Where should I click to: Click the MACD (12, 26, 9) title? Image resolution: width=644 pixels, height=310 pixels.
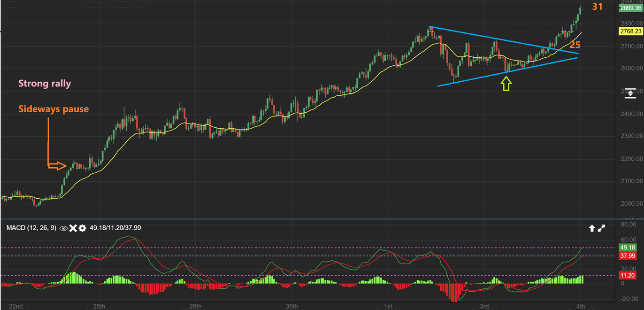(31, 228)
